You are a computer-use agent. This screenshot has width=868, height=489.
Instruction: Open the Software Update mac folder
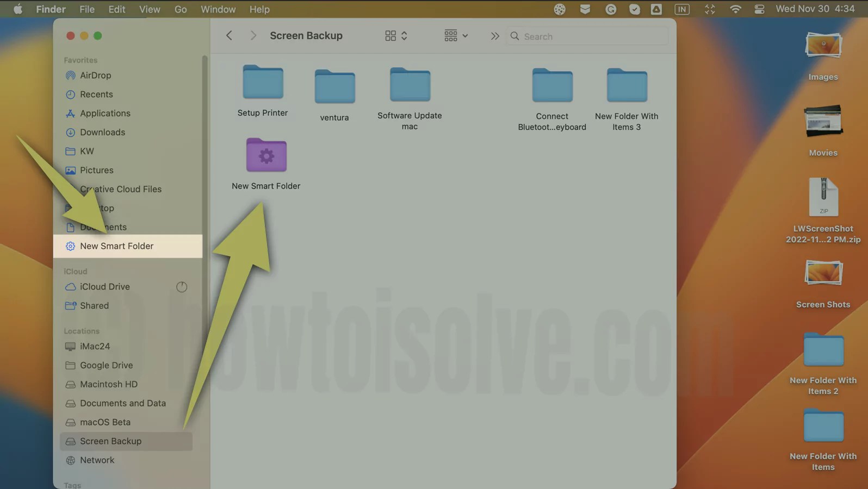410,85
